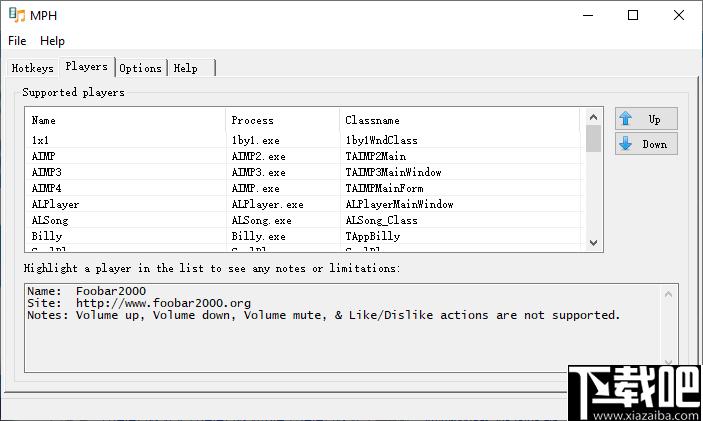
Task: Click the player list scroll-up arrow
Action: pyautogui.click(x=593, y=117)
